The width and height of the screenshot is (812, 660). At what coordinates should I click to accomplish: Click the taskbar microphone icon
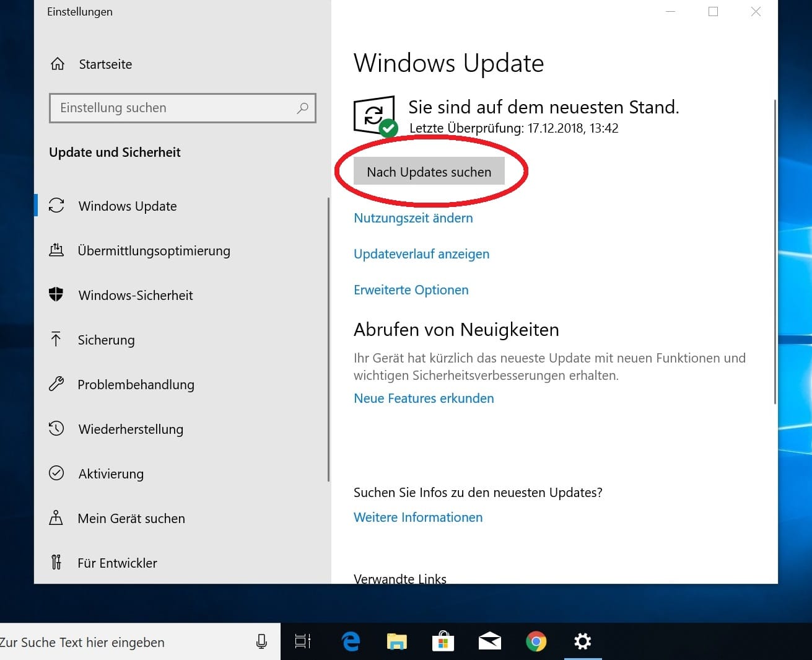pyautogui.click(x=262, y=641)
